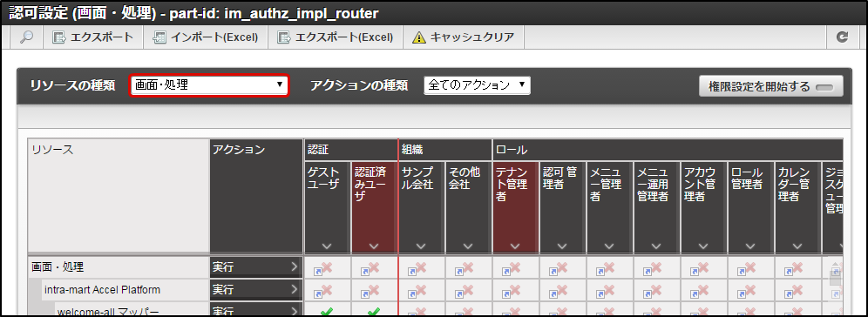This screenshot has height=317, width=868.
Task: Click エクスポート(Excel) in the toolbar
Action: [x=336, y=37]
